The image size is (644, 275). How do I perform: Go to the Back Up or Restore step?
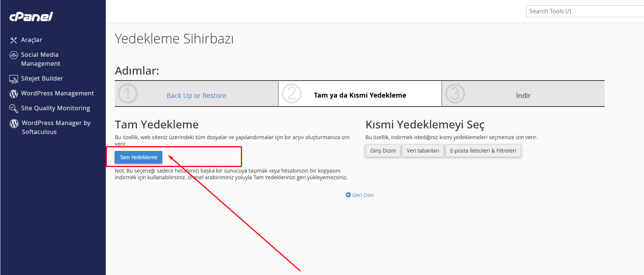point(196,95)
